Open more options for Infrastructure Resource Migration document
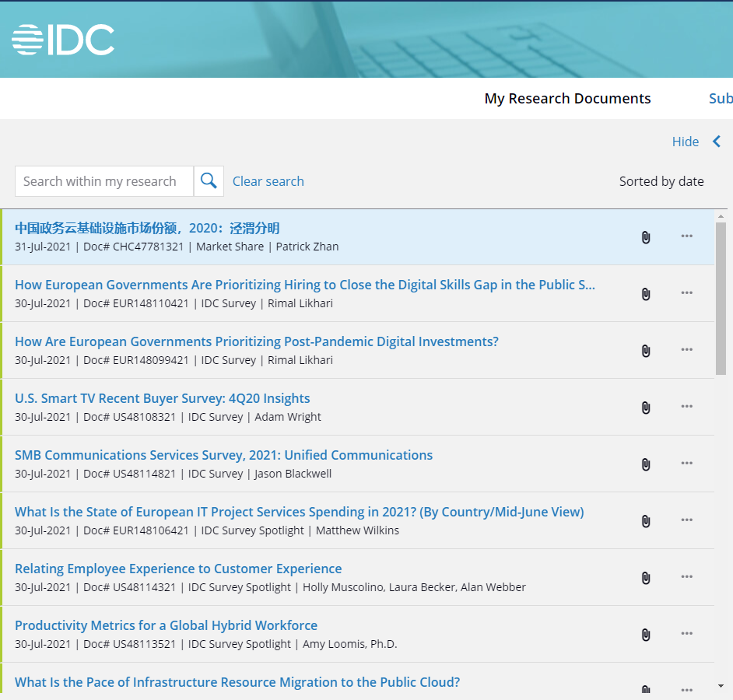 click(687, 690)
